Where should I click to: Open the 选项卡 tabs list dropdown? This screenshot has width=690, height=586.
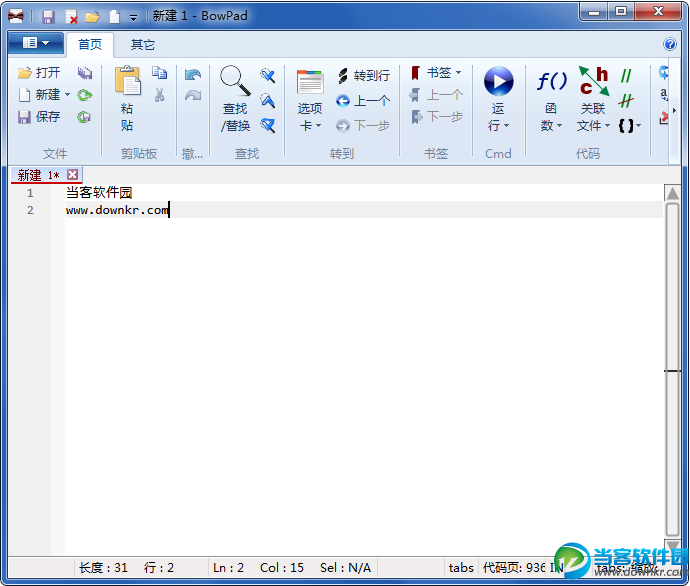click(x=310, y=101)
